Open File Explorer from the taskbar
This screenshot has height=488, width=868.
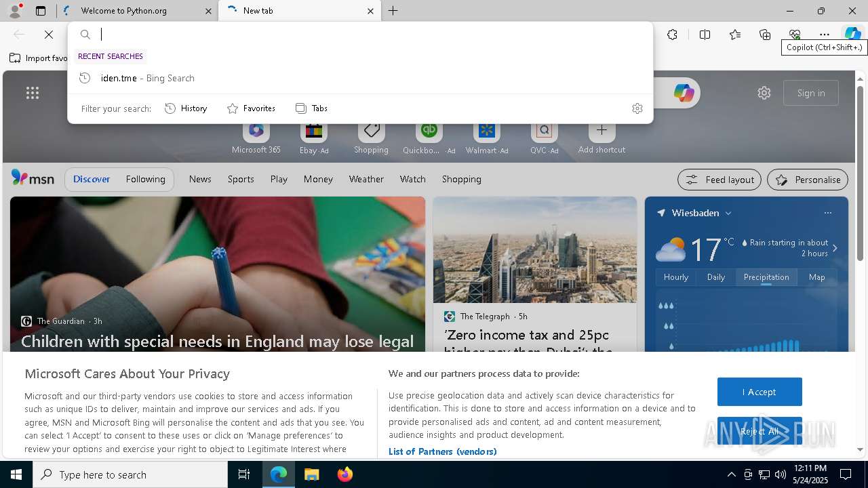(x=312, y=474)
